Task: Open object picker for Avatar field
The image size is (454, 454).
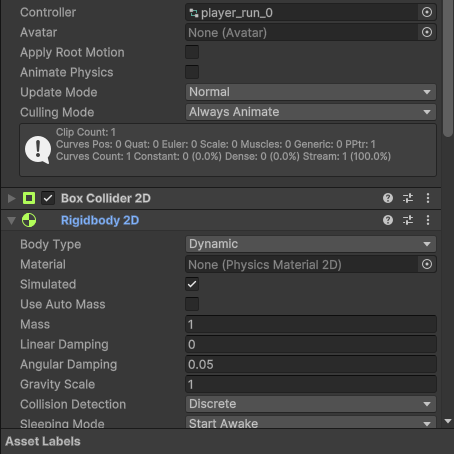Action: click(x=427, y=32)
